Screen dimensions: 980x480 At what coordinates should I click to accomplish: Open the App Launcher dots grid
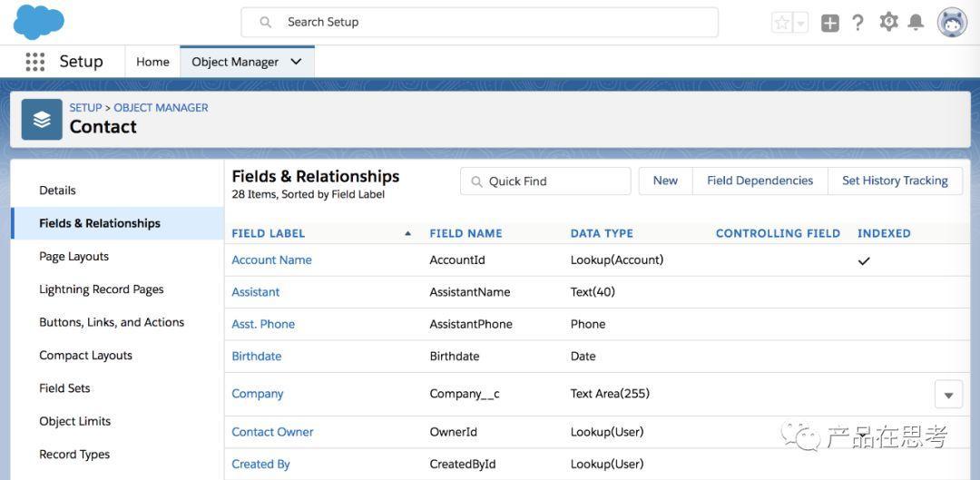(x=35, y=62)
